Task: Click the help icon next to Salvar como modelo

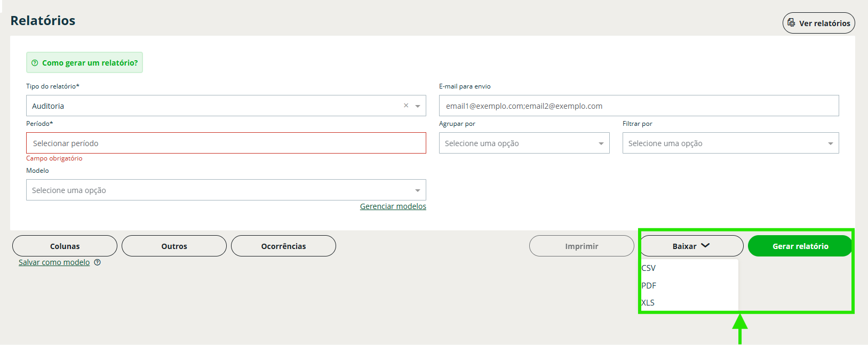Action: [x=97, y=262]
